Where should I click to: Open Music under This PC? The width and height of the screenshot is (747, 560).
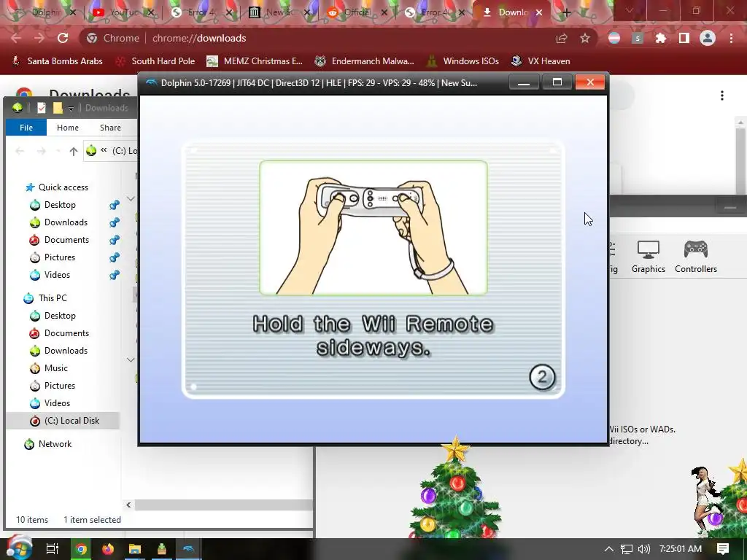(55, 368)
